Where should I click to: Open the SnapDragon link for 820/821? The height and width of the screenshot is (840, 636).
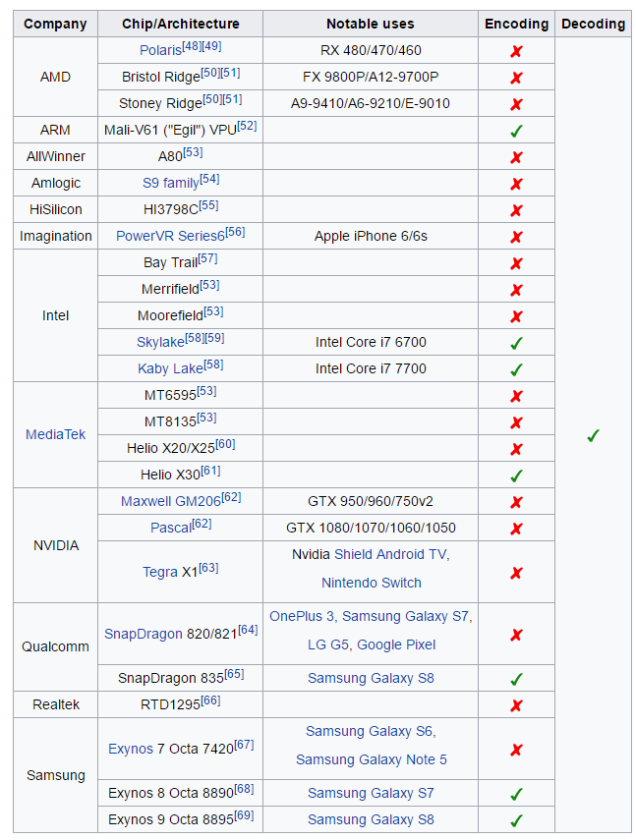pos(144,635)
